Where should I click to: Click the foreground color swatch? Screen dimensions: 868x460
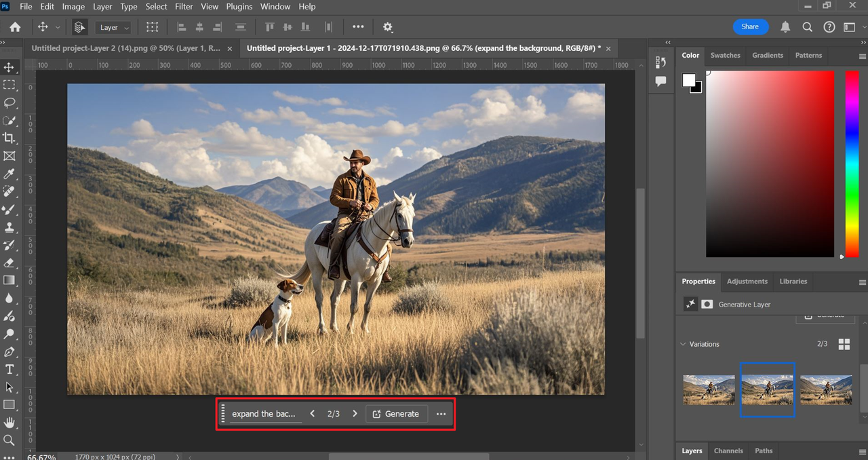[x=689, y=80]
